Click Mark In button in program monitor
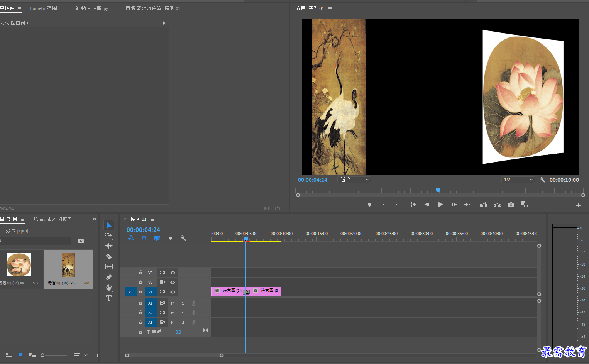Viewport: 589px width, 364px height. click(384, 205)
